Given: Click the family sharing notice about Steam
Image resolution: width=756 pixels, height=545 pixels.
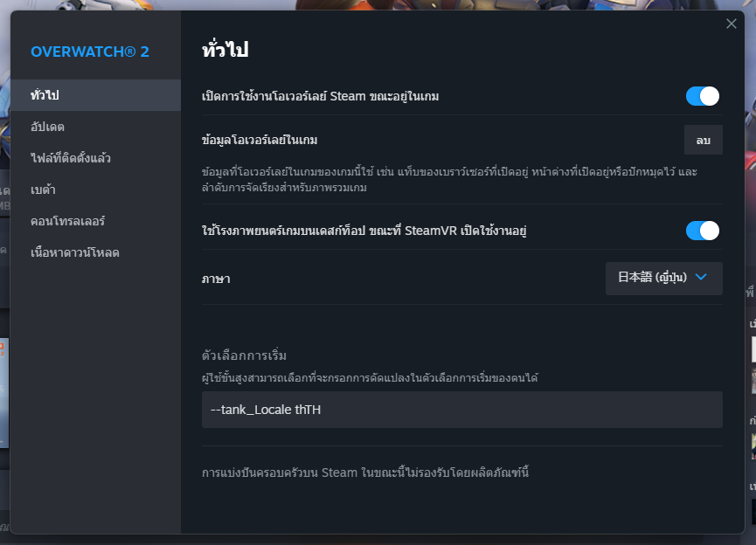Looking at the screenshot, I should 365,473.
